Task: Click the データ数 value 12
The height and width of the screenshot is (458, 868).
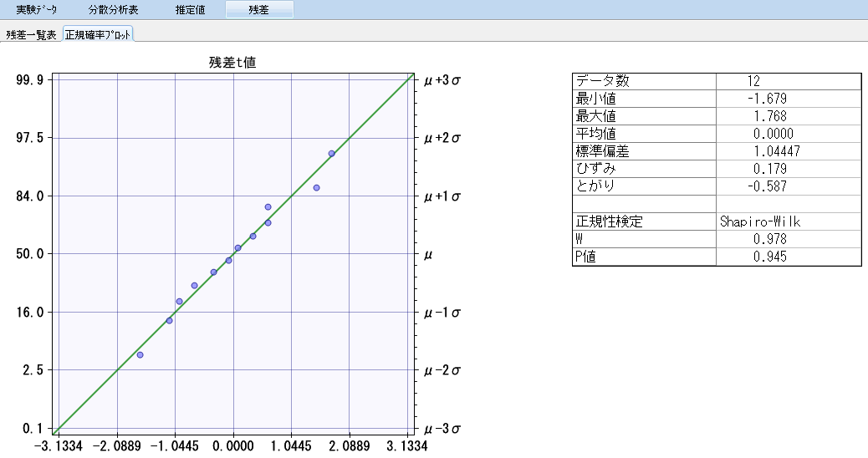Action: click(753, 81)
